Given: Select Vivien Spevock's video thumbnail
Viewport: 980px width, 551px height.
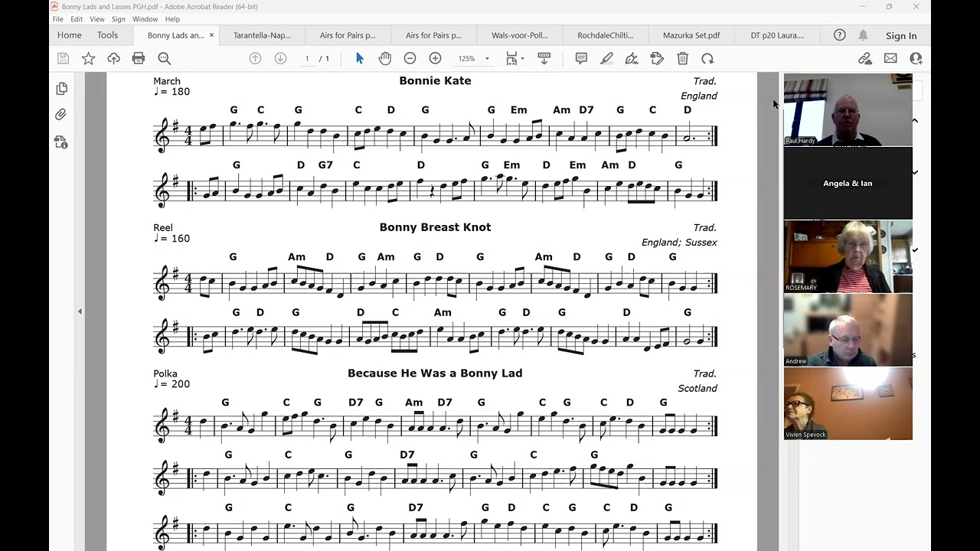Looking at the screenshot, I should pos(848,403).
